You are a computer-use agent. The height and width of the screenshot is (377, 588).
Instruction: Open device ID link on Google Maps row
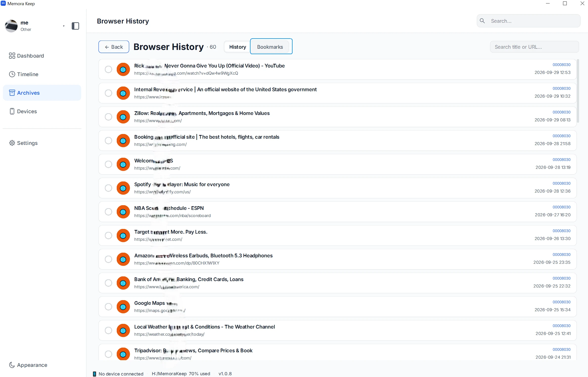(x=561, y=302)
